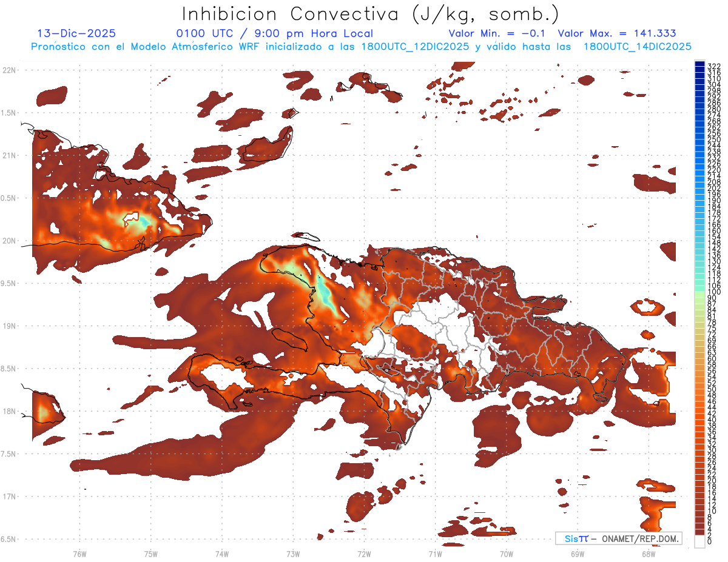Click the '71W' longitude label
Viewport: 728px width, 562px height.
tap(435, 554)
